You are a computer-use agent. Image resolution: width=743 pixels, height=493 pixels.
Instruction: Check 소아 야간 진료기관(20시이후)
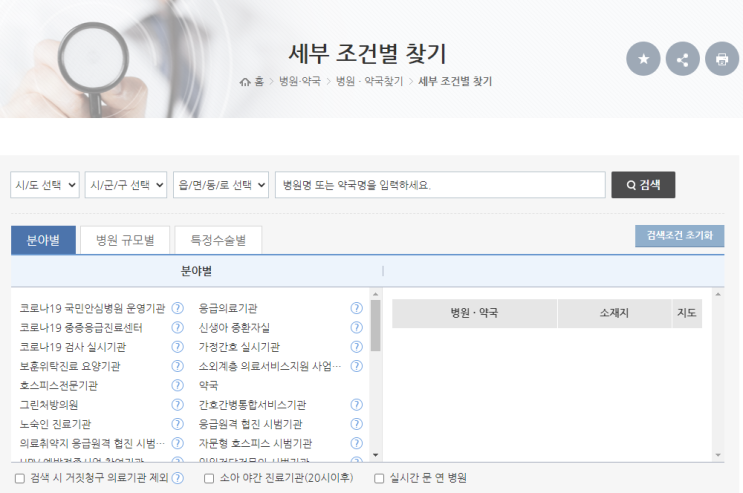click(209, 478)
